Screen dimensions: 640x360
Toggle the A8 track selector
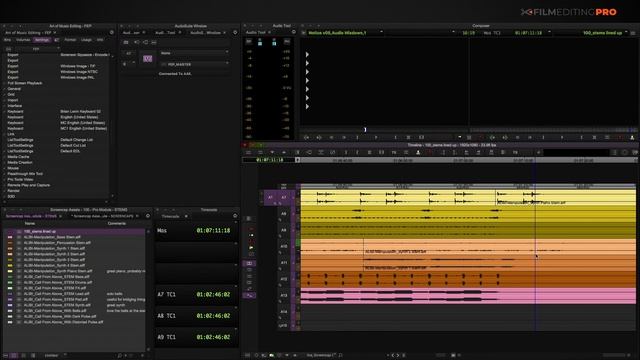(x=284, y=213)
